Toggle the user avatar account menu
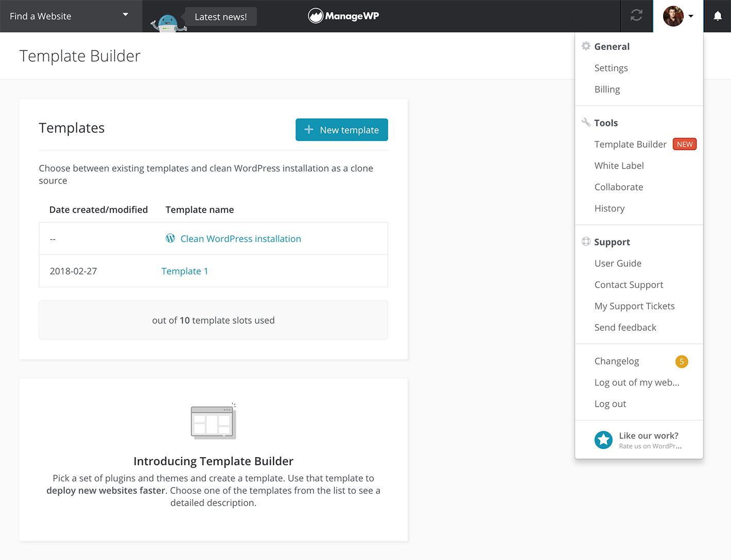This screenshot has height=560, width=731. click(x=677, y=16)
